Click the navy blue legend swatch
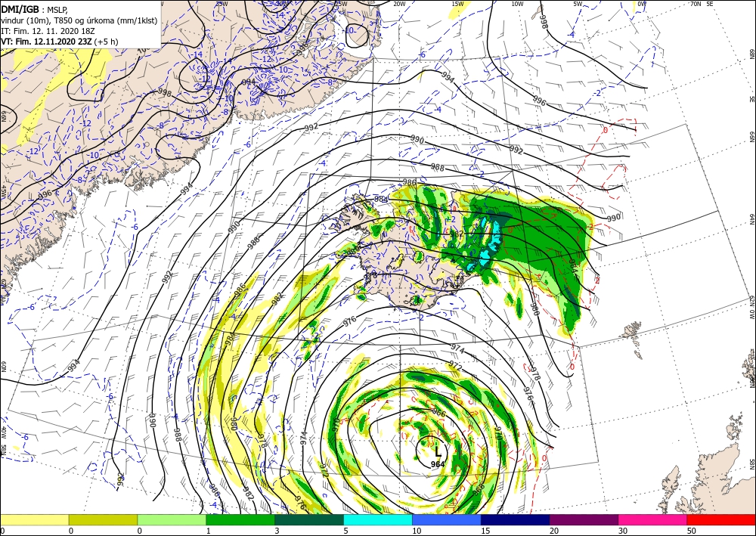756x536 pixels. 516,519
